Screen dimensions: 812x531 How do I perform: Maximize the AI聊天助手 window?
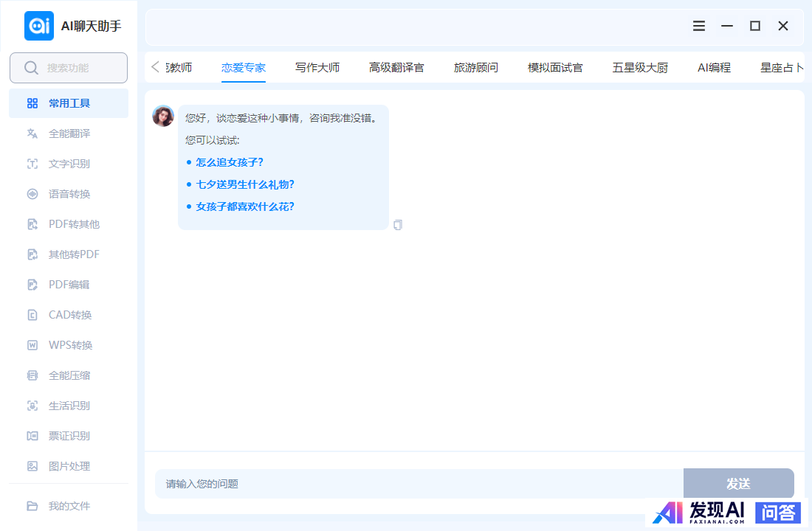(x=755, y=26)
